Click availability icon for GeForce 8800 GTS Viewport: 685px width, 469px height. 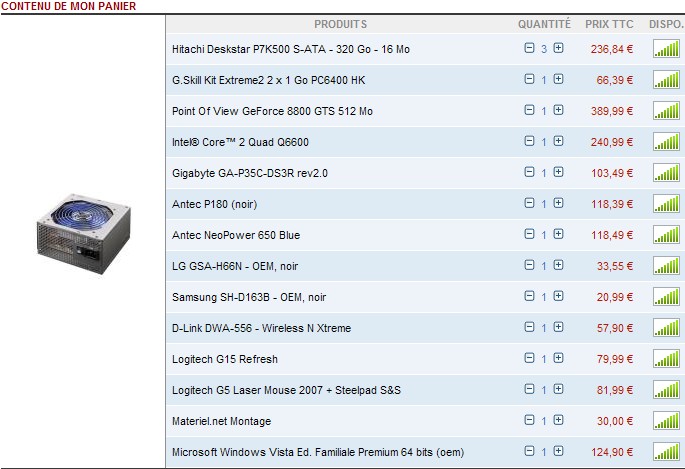[666, 110]
